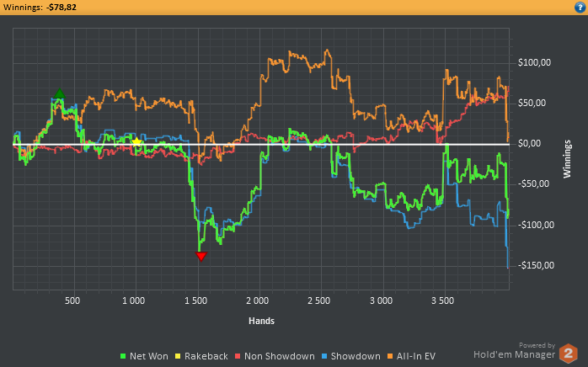Click the Winnings -$78,82 header text
This screenshot has width=588, height=367.
click(40, 7)
